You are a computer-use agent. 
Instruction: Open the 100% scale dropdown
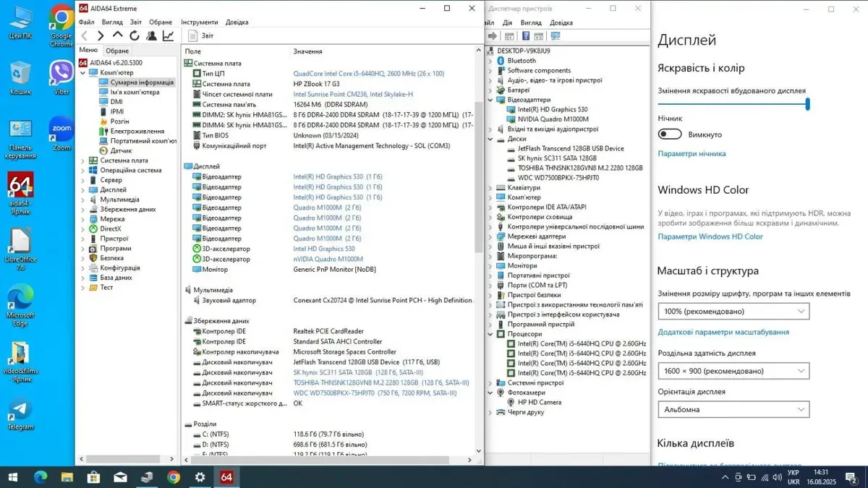(733, 312)
